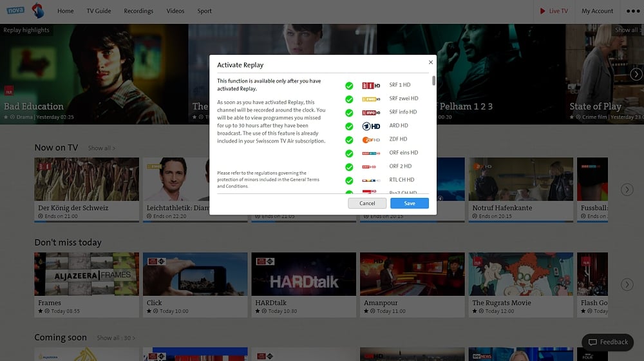Click the Feedback button

[x=608, y=342]
